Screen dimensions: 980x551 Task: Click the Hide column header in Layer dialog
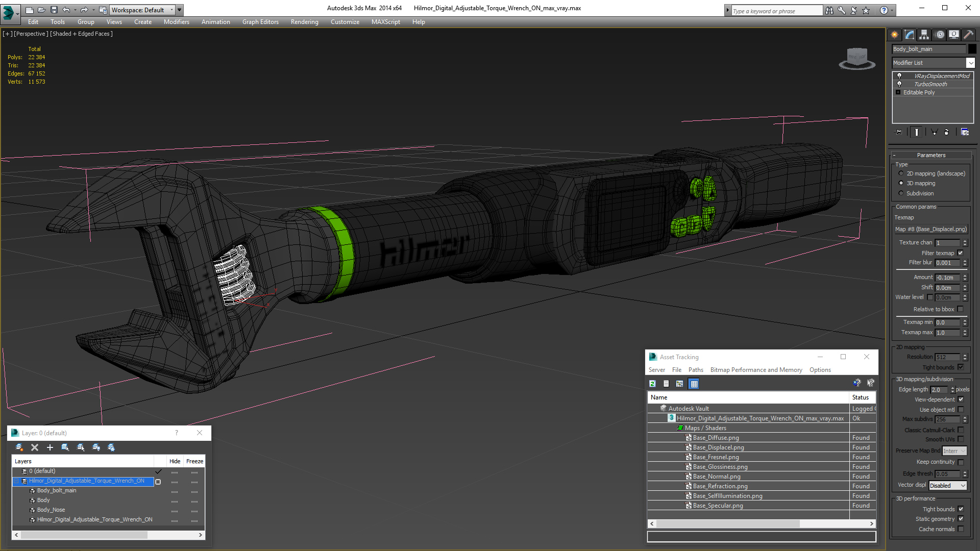click(x=175, y=461)
